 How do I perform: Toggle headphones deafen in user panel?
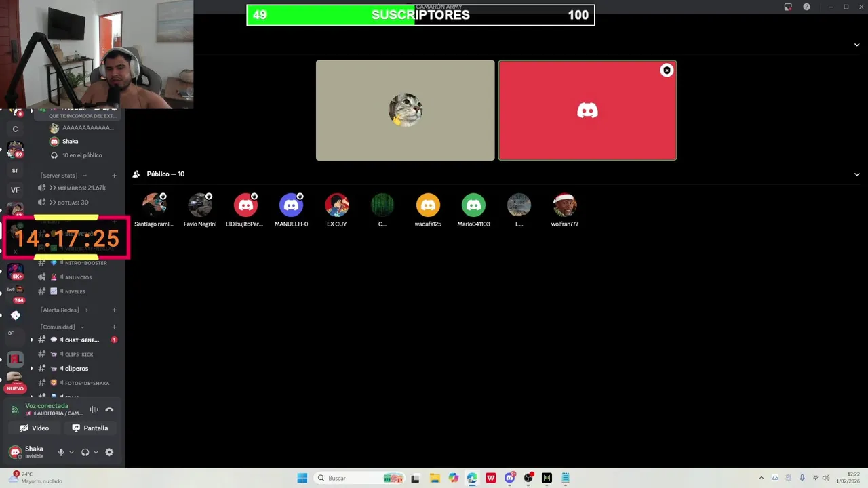pyautogui.click(x=85, y=452)
